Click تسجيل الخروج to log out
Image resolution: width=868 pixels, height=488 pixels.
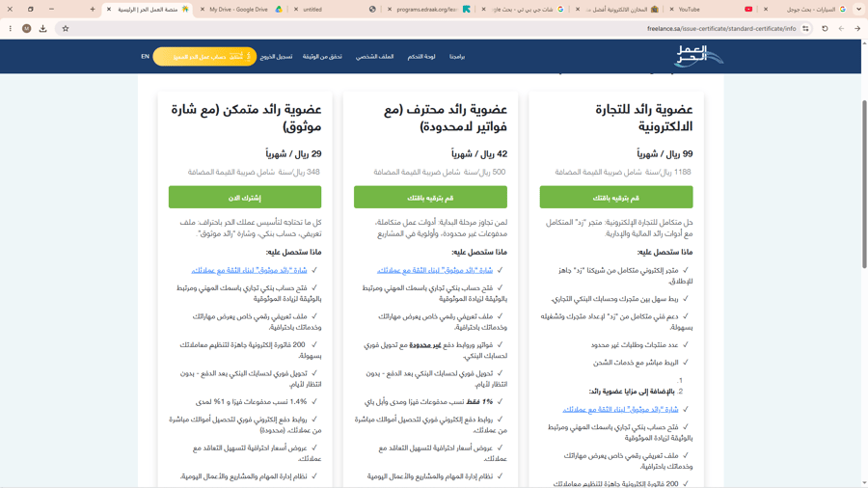276,57
